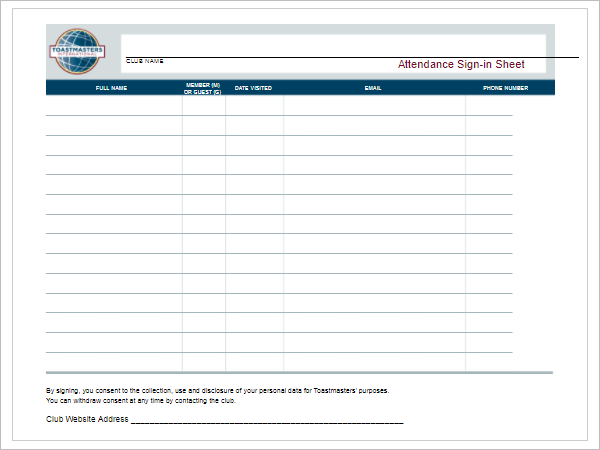Select the 'Attendance Sign-in Sheet' title text
The image size is (600, 450).
click(x=461, y=64)
